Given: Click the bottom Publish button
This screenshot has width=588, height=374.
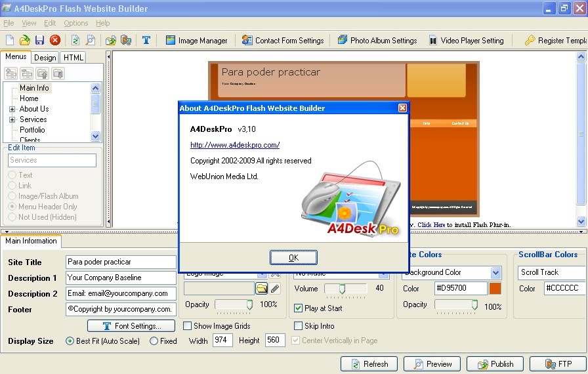Looking at the screenshot, I should pos(495,364).
